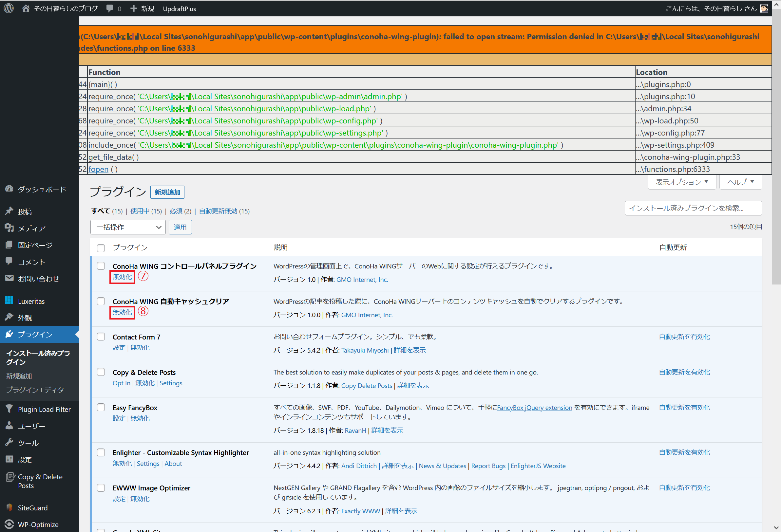Click the ツール wrench icon

[9, 443]
